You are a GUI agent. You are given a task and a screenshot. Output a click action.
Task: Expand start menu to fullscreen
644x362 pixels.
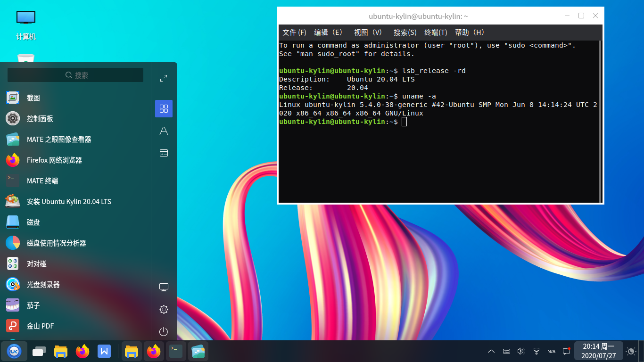tap(164, 78)
